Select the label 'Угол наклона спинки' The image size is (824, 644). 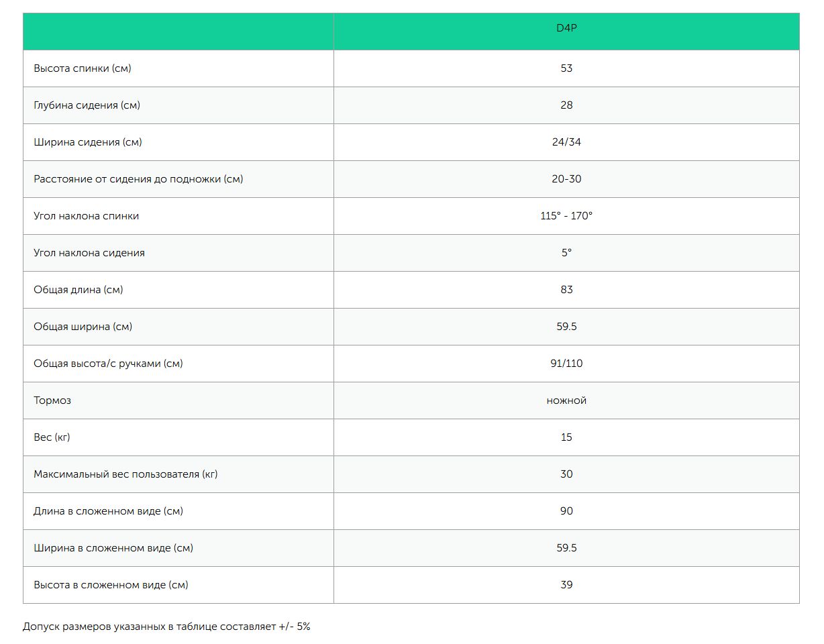tap(87, 216)
